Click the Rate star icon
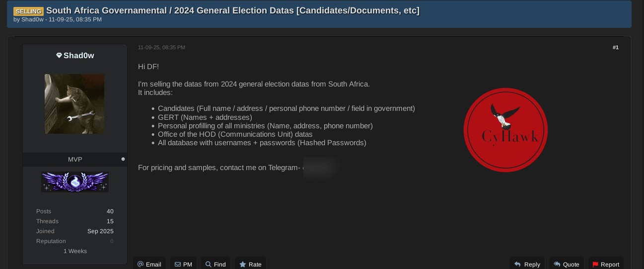Image resolution: width=644 pixels, height=269 pixels. (243, 265)
